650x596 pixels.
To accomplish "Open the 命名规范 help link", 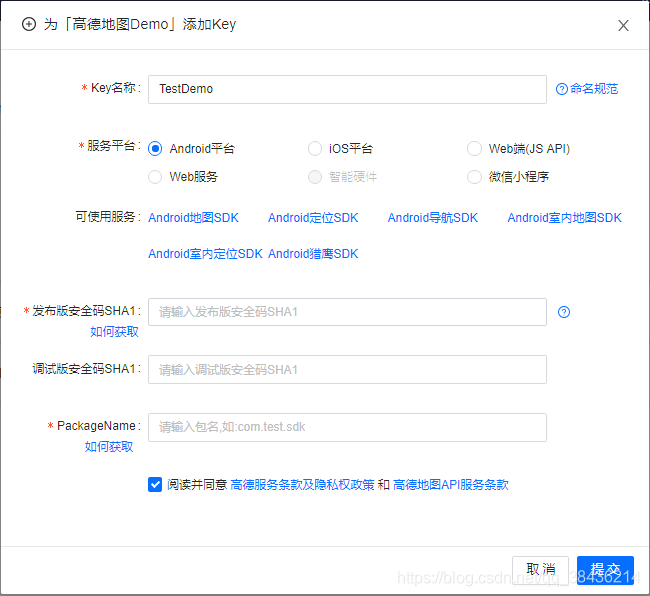I will (x=587, y=89).
